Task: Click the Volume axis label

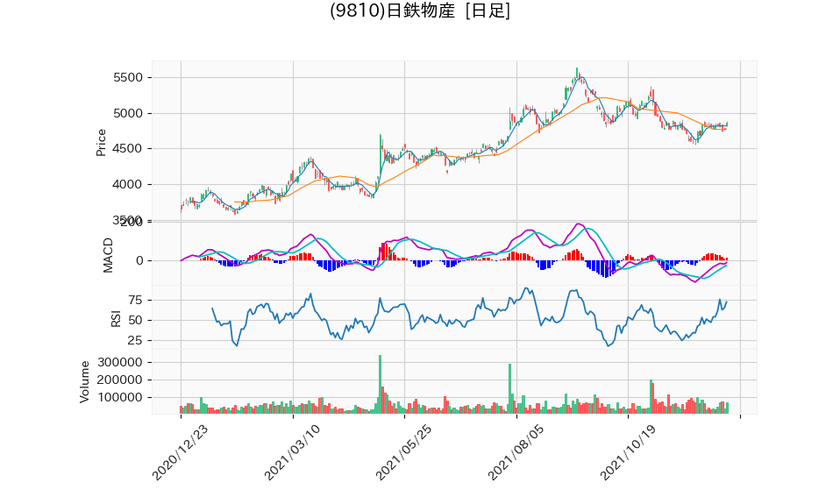Action: [85, 382]
